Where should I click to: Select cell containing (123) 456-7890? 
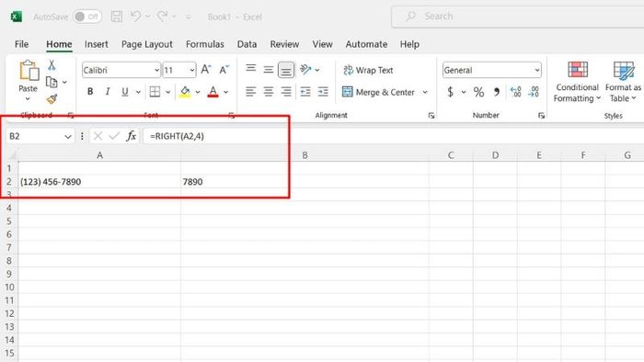99,182
